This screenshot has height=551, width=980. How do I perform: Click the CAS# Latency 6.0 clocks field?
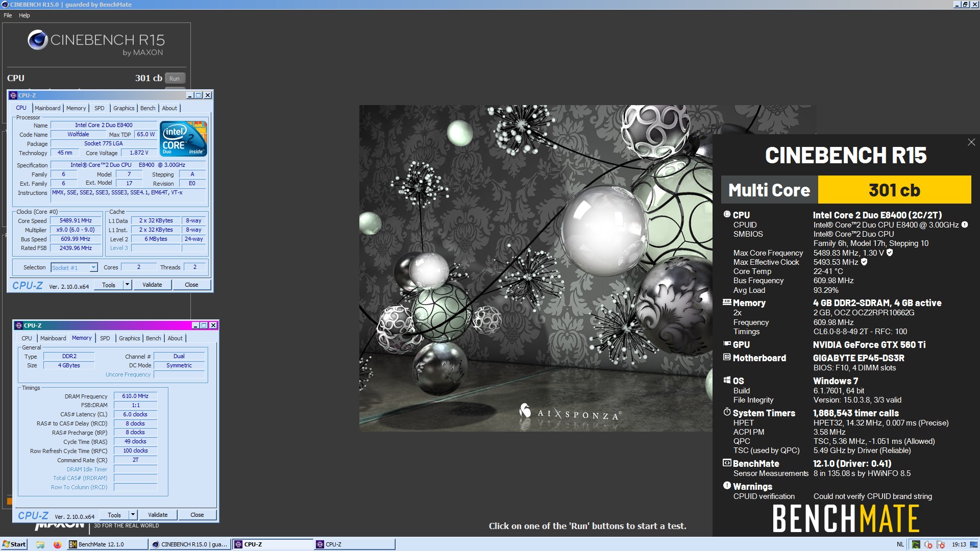(x=135, y=414)
